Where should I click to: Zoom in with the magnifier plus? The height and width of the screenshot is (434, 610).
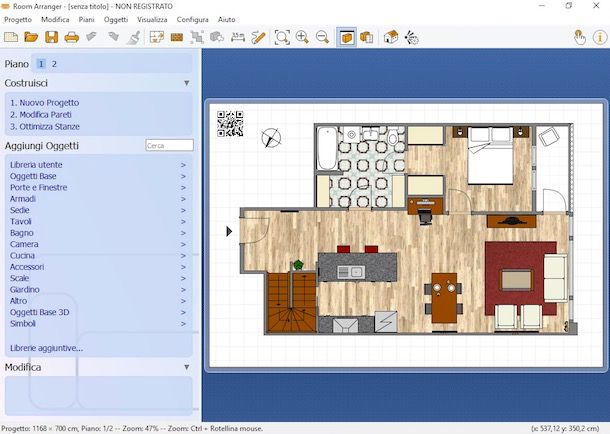(302, 37)
